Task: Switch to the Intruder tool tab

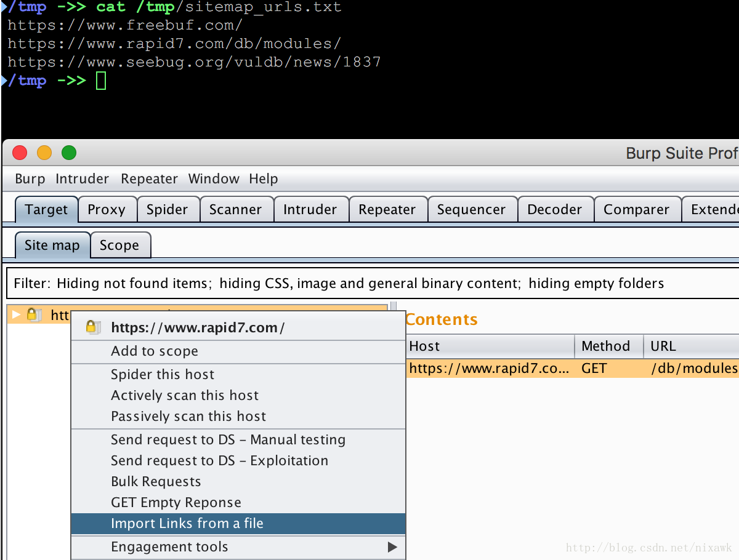Action: click(x=310, y=209)
